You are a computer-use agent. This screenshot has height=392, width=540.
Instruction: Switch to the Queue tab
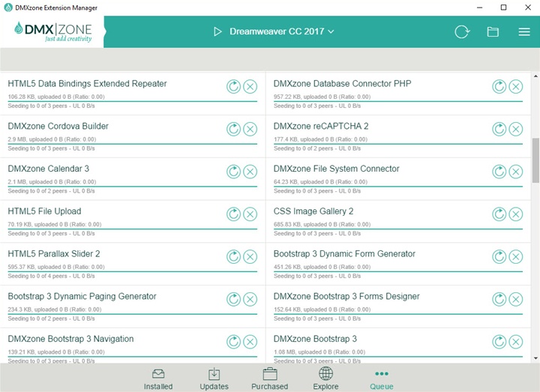(x=382, y=380)
